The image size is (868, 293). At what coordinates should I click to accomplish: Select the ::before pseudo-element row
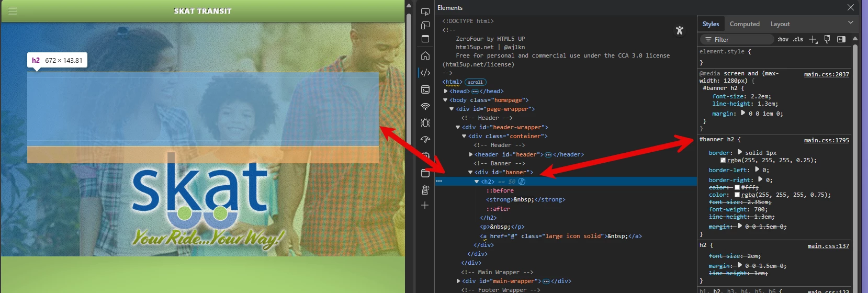(x=500, y=190)
